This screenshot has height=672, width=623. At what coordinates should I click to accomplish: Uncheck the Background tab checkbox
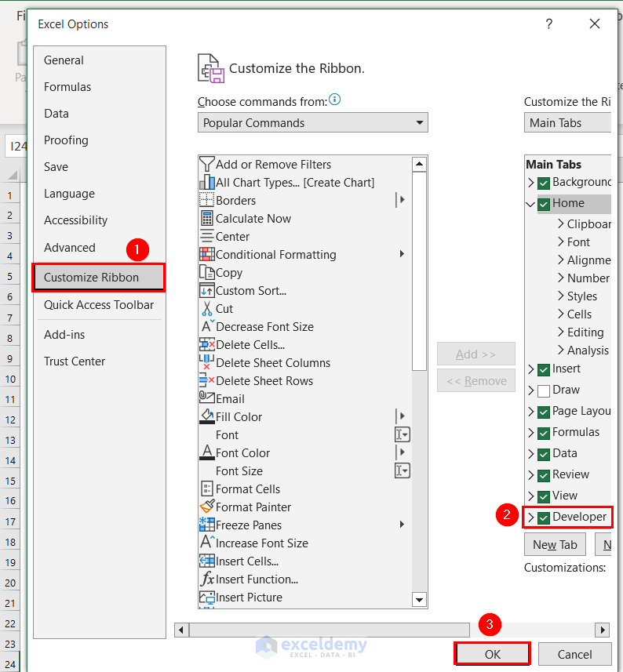click(x=544, y=183)
